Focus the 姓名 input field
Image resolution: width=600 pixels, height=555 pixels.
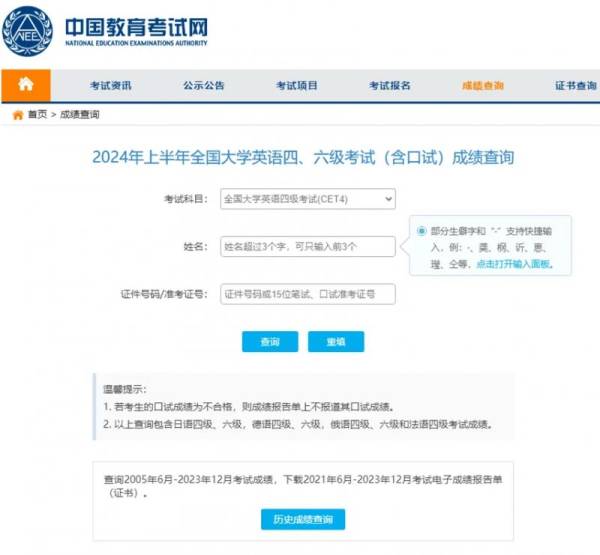(308, 246)
